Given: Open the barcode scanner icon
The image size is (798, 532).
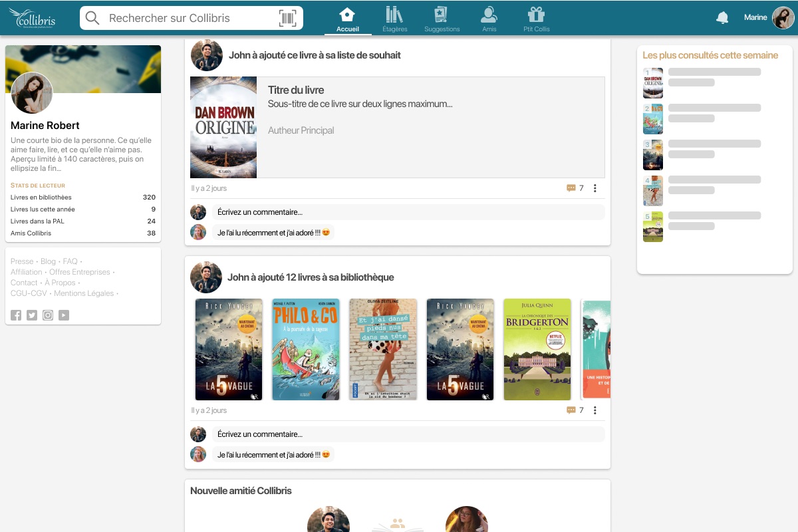Looking at the screenshot, I should click(287, 18).
